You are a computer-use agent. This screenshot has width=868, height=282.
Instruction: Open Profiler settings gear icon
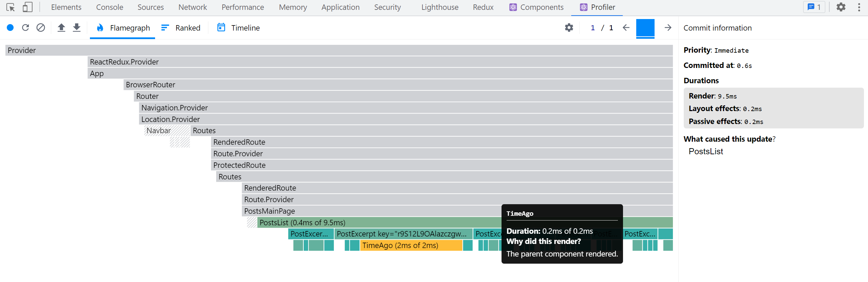click(569, 28)
